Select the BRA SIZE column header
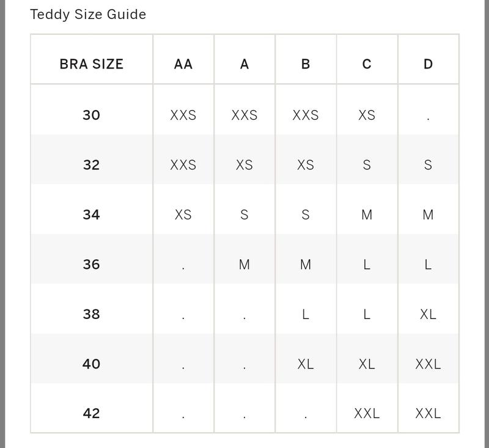 tap(92, 64)
